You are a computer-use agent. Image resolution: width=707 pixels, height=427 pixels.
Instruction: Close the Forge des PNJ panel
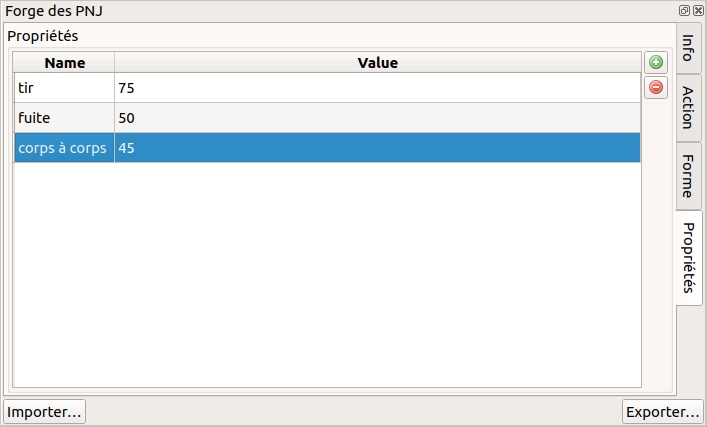[x=697, y=10]
